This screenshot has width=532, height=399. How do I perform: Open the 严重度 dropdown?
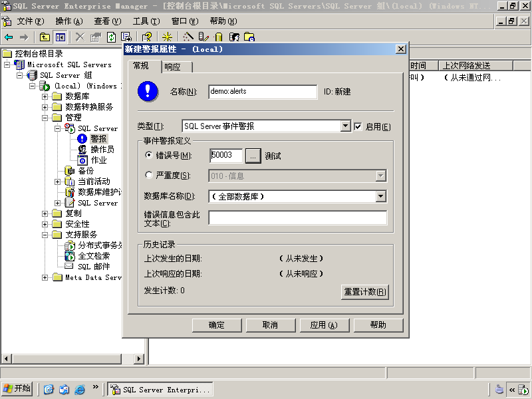380,176
